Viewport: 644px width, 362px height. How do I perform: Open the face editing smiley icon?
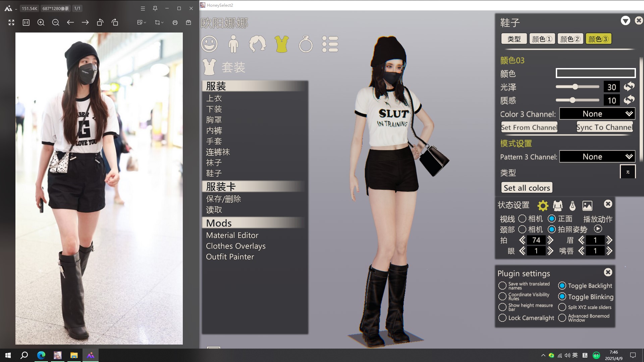pyautogui.click(x=209, y=44)
